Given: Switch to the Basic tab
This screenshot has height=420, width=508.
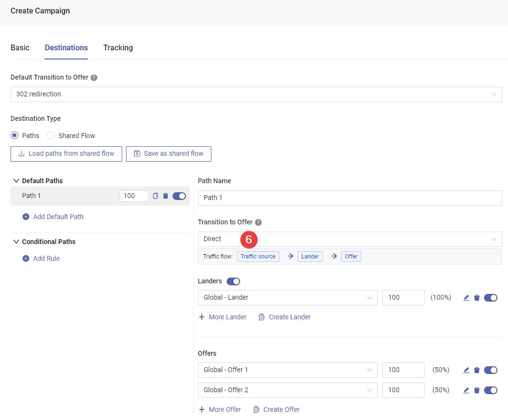Looking at the screenshot, I should click(x=20, y=47).
